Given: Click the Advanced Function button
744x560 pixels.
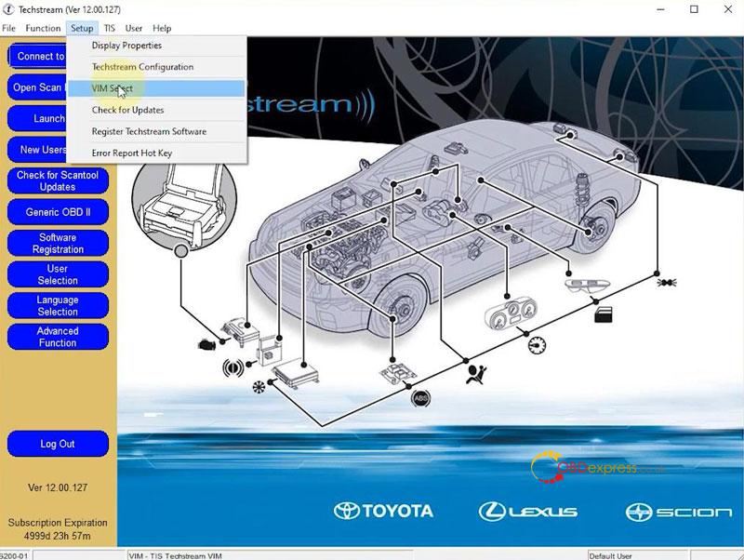Looking at the screenshot, I should coord(58,337).
